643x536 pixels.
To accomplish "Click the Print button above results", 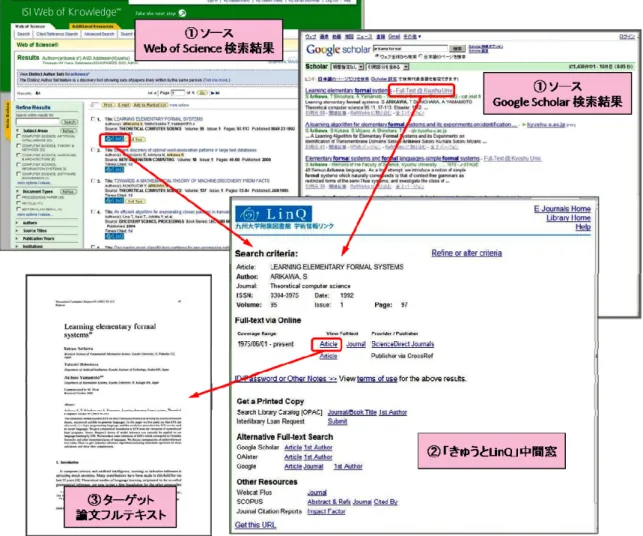I will [x=107, y=105].
